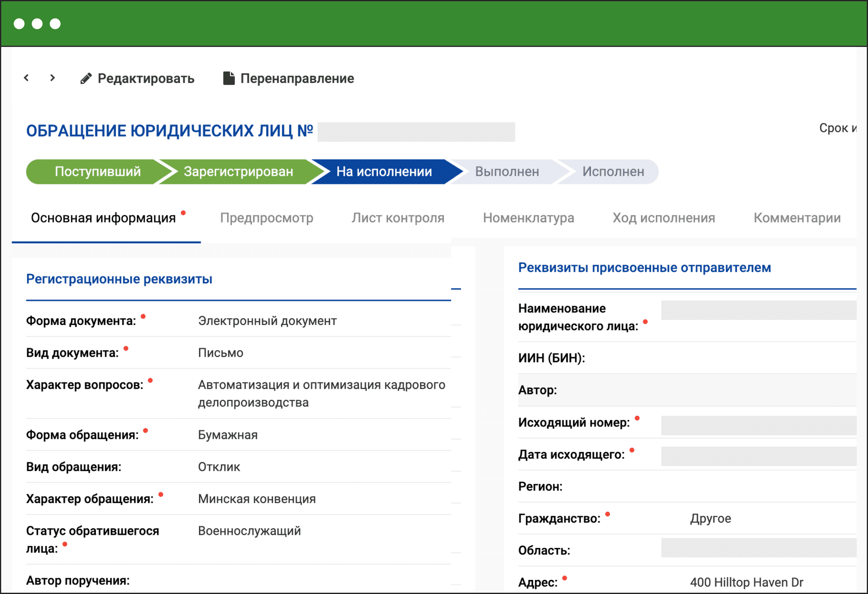Click the document number field beside the title
Image resolution: width=868 pixels, height=594 pixels.
point(416,132)
